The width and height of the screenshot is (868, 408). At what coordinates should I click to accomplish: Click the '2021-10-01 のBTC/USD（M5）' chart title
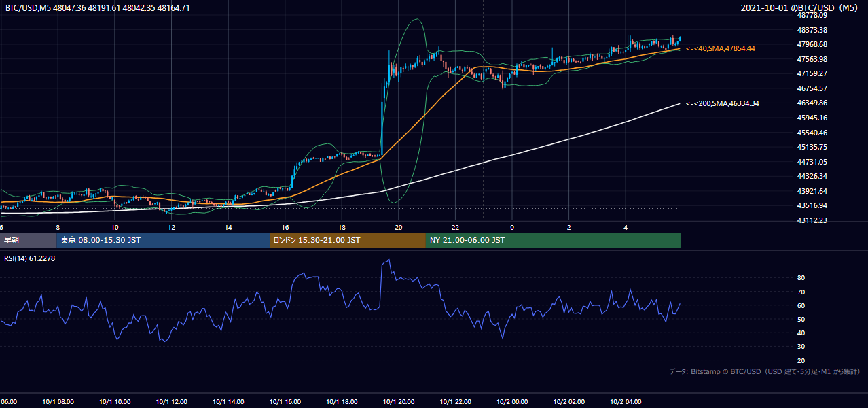click(802, 8)
